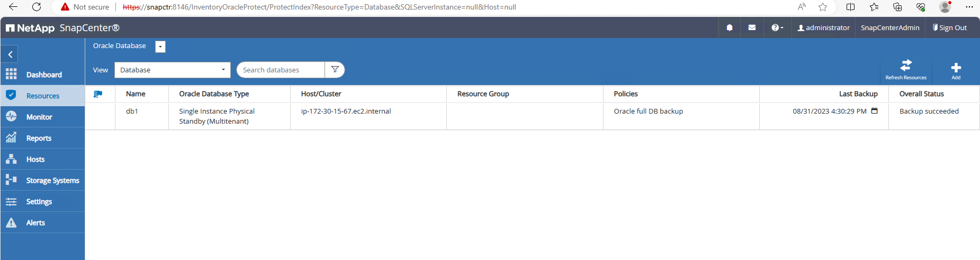Open the email envelope icon

pyautogui.click(x=752, y=28)
